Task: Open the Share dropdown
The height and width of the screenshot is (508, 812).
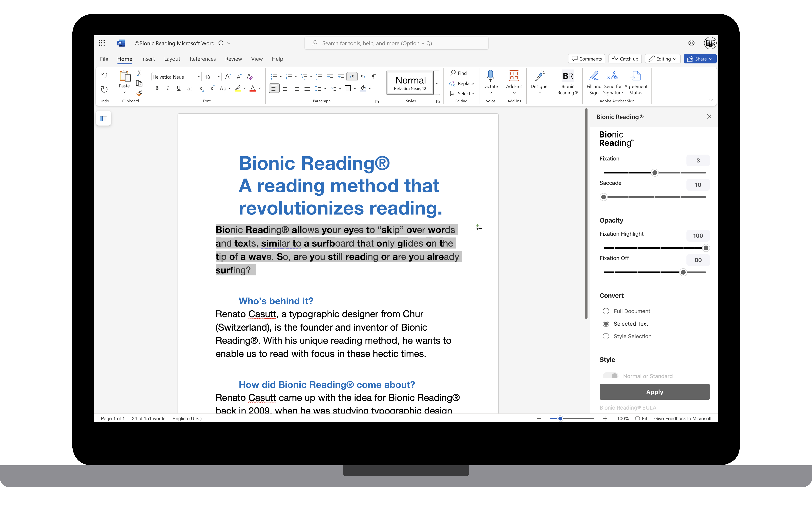Action: click(700, 59)
